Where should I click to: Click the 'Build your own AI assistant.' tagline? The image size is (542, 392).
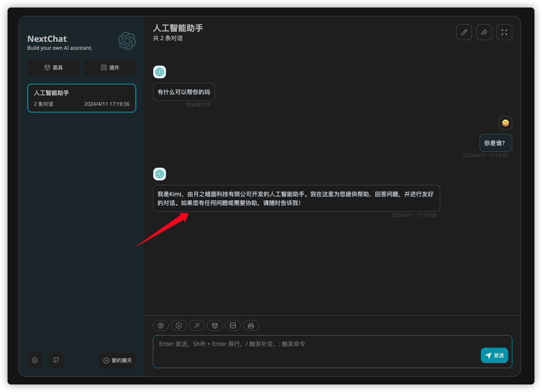point(60,48)
